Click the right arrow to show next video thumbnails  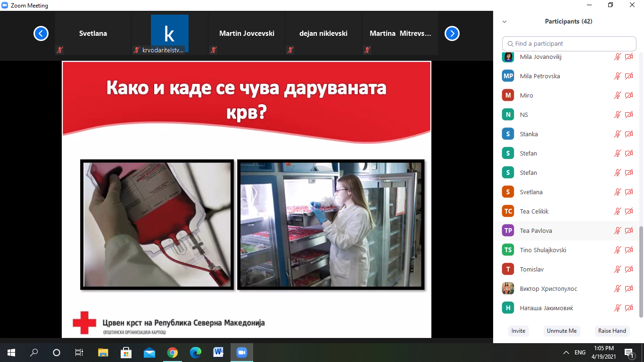(452, 33)
